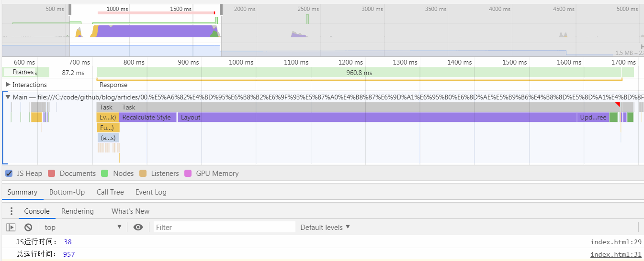Open the Call Tree tab
644x261 pixels.
[110, 192]
